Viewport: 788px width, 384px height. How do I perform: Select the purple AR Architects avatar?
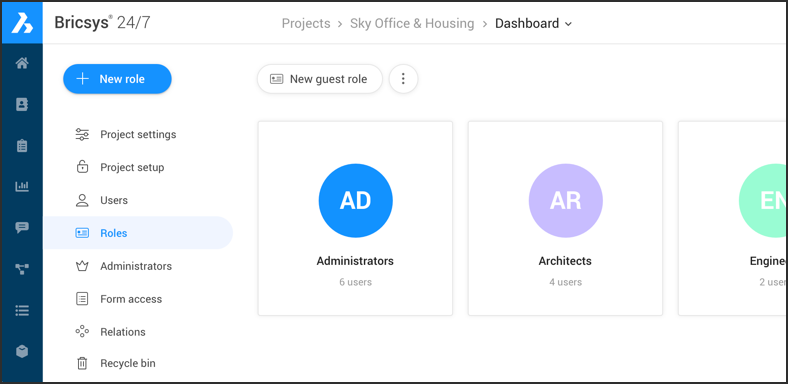tap(565, 201)
